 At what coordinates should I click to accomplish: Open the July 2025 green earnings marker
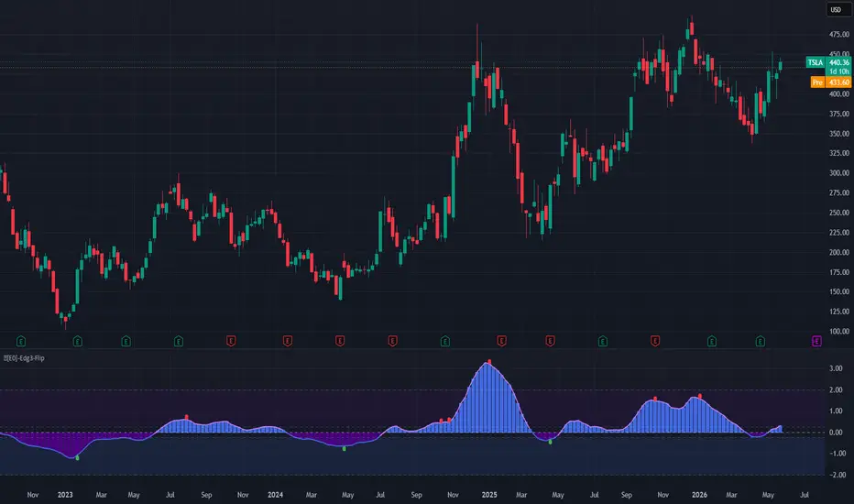coord(602,342)
